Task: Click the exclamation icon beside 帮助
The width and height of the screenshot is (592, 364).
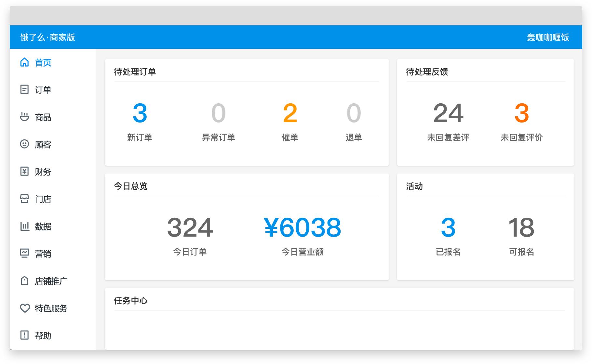Action: click(x=24, y=335)
